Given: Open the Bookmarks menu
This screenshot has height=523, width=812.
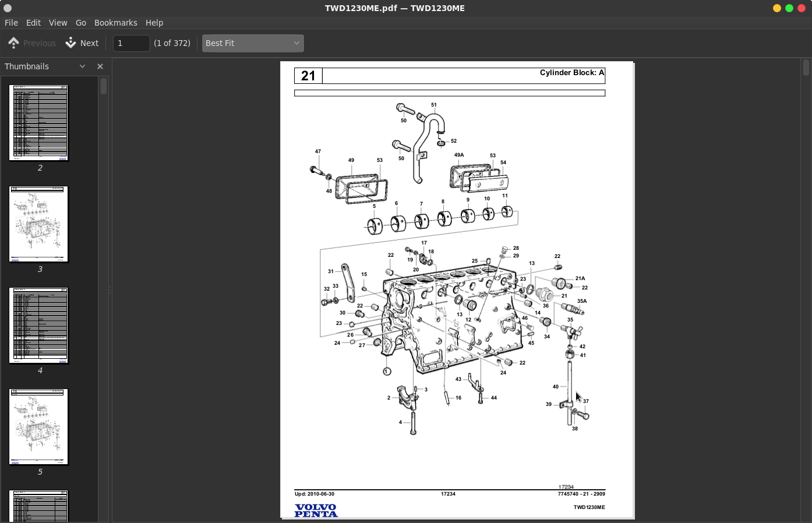Looking at the screenshot, I should [116, 23].
